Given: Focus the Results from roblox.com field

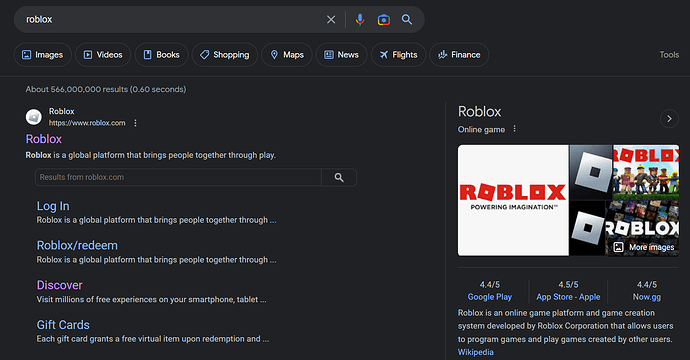Looking at the screenshot, I should point(178,177).
